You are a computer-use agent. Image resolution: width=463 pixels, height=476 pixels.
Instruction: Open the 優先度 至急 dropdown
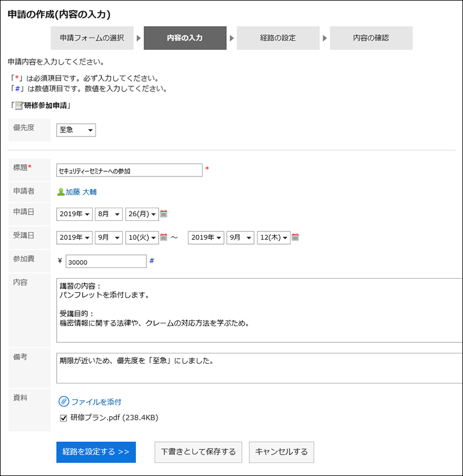[76, 130]
